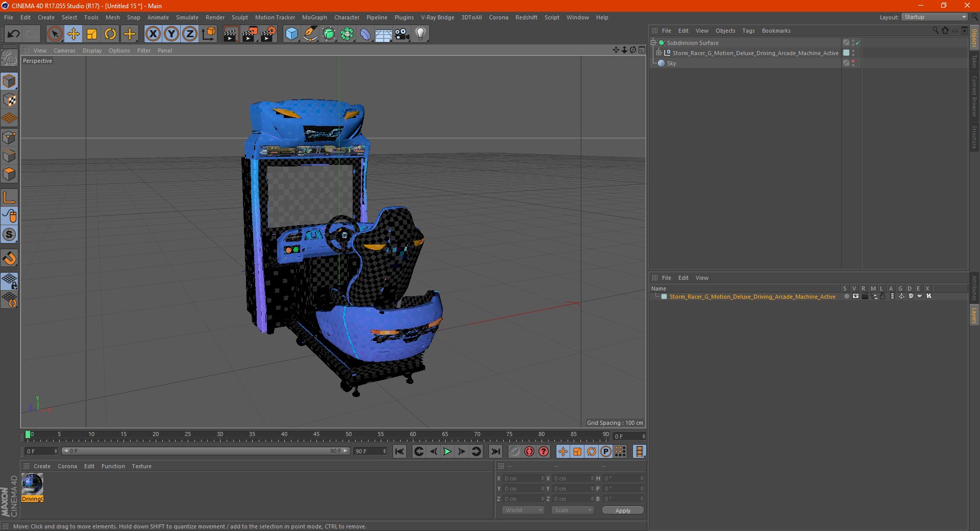The height and width of the screenshot is (531, 980).
Task: Open the Light object tool
Action: [420, 34]
